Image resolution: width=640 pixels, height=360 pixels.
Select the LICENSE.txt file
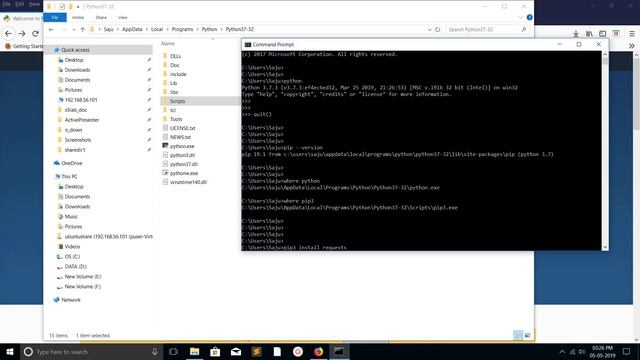(x=182, y=128)
